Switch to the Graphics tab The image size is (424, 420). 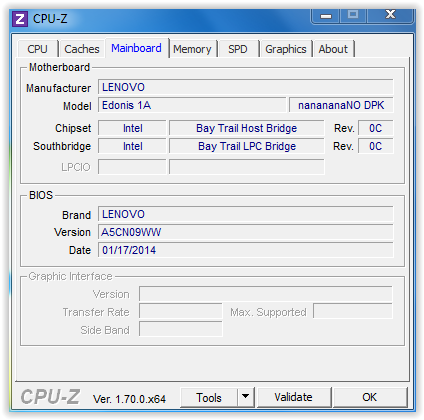point(286,49)
